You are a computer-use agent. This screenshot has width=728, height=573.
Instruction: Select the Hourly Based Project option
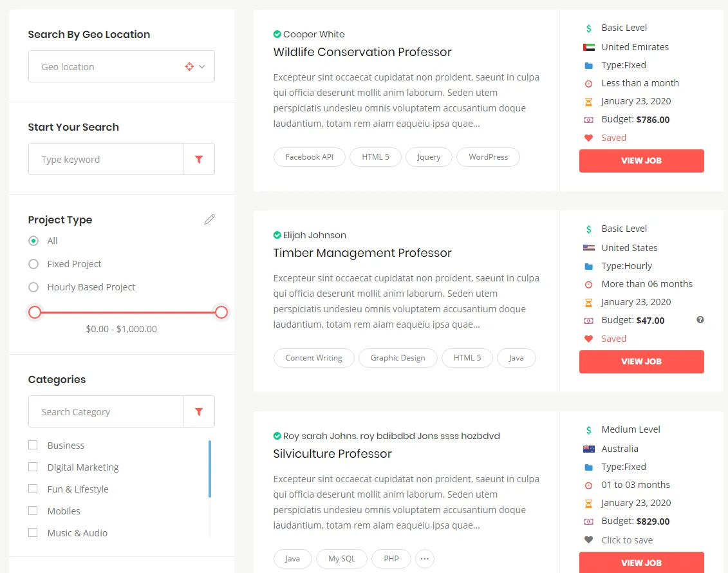(33, 287)
